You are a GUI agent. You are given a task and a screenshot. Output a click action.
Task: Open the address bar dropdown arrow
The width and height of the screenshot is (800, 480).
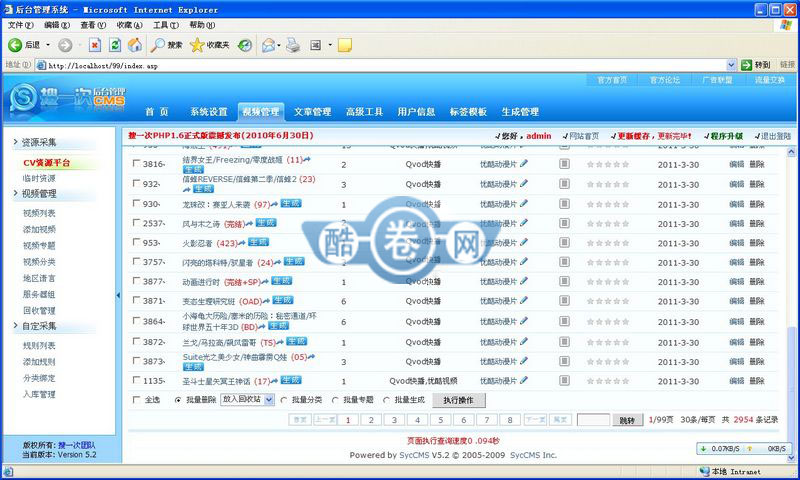731,65
